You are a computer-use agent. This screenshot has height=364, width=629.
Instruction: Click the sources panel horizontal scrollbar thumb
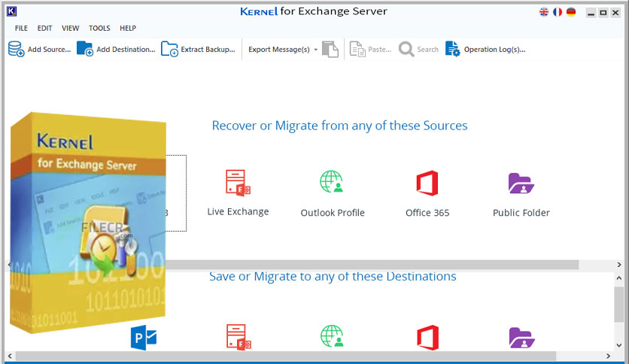(372, 265)
